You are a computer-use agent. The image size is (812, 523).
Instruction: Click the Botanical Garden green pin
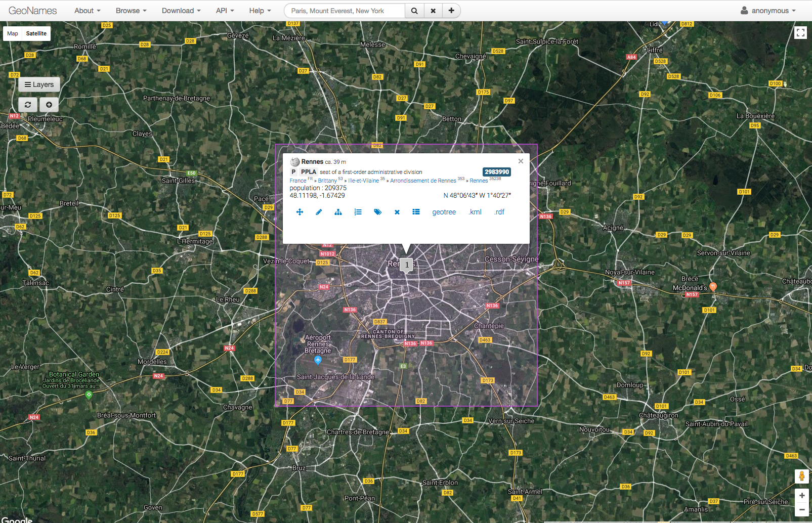(89, 395)
